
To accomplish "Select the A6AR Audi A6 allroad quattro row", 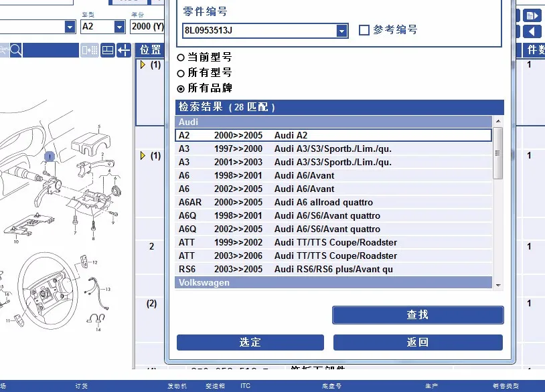I will coord(333,203).
